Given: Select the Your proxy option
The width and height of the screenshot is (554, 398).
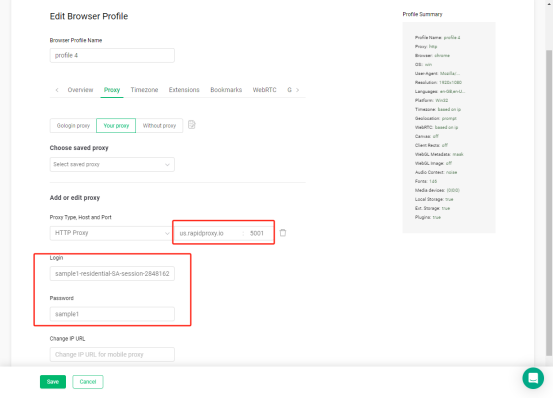Looking at the screenshot, I should [116, 125].
